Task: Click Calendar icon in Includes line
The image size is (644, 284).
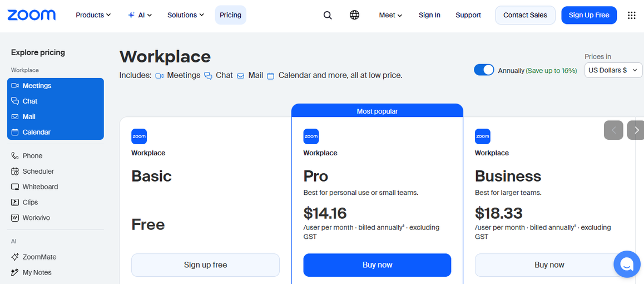Action: pos(271,76)
